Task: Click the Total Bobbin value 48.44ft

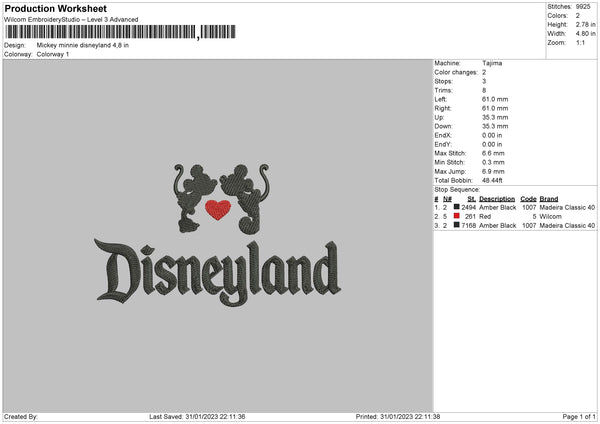Action: pos(492,180)
